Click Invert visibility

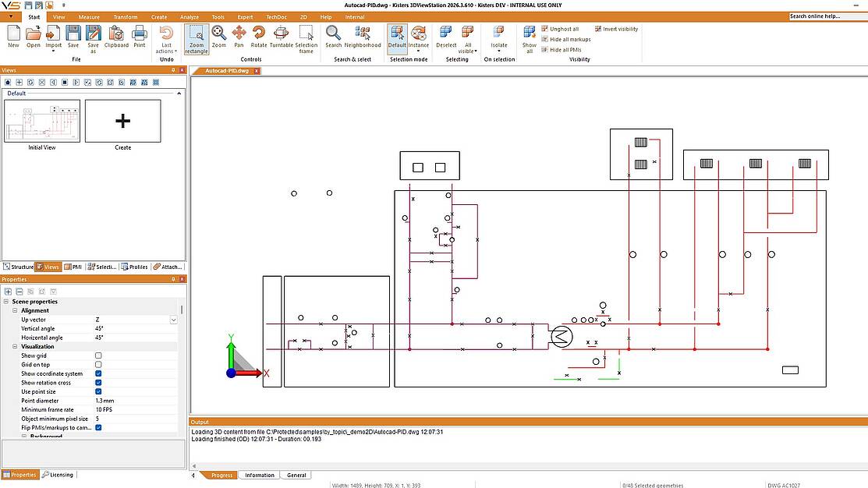616,29
